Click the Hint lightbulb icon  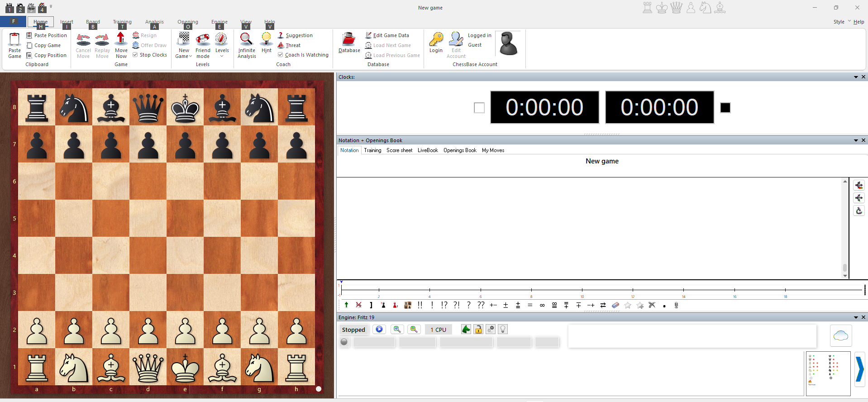coord(267,39)
